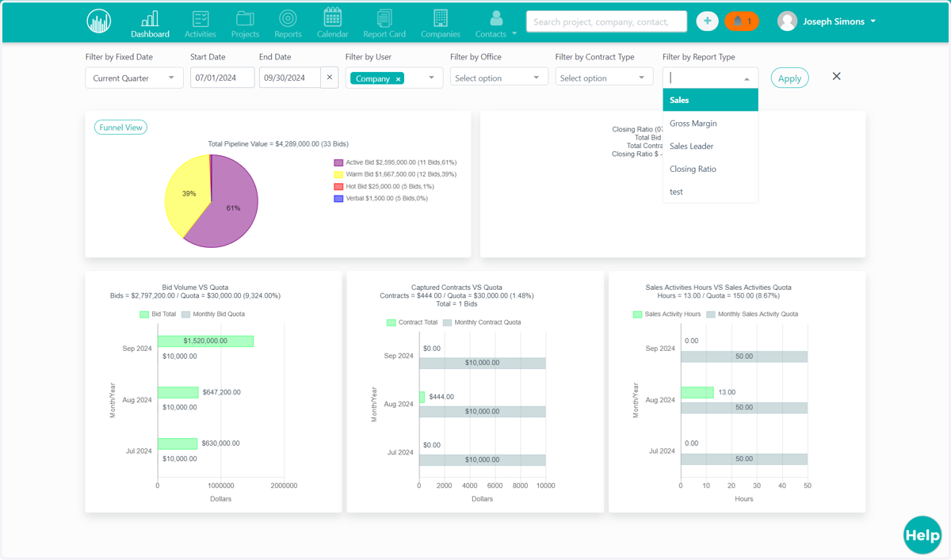Image resolution: width=951 pixels, height=560 pixels.
Task: Open the Current Quarter fixed date dropdown
Action: [134, 78]
